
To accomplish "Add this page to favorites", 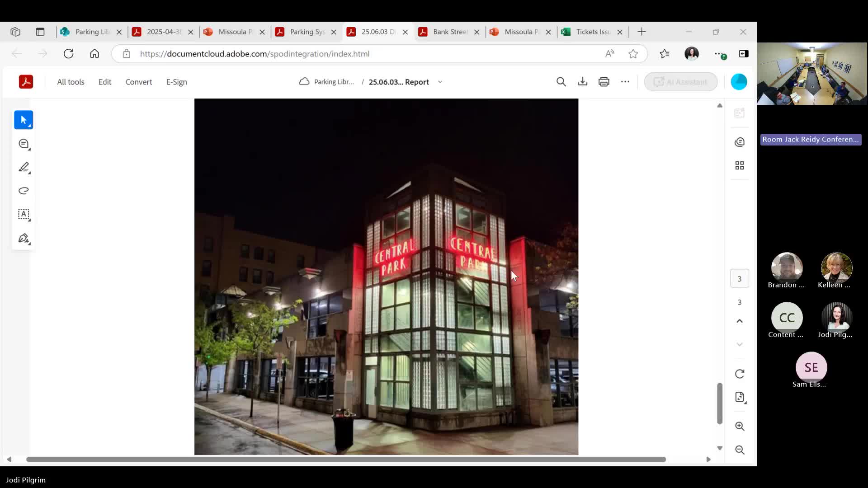I will pos(633,54).
